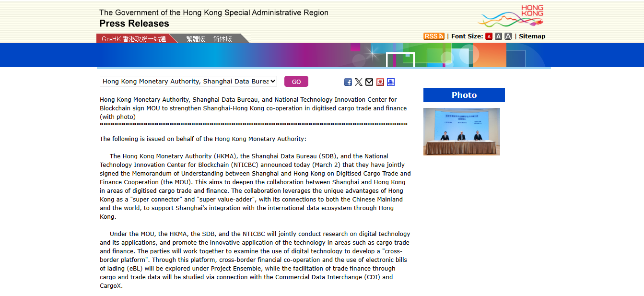The image size is (644, 296).
Task: Open the signing ceremony photo thumbnail
Action: click(462, 131)
